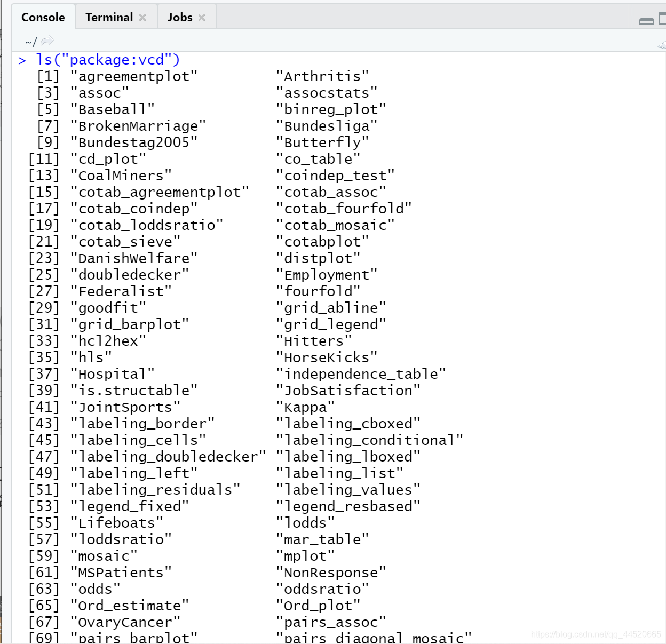Click the "Employment" output entry
Viewport: 666px width, 644px height.
pyautogui.click(x=327, y=275)
